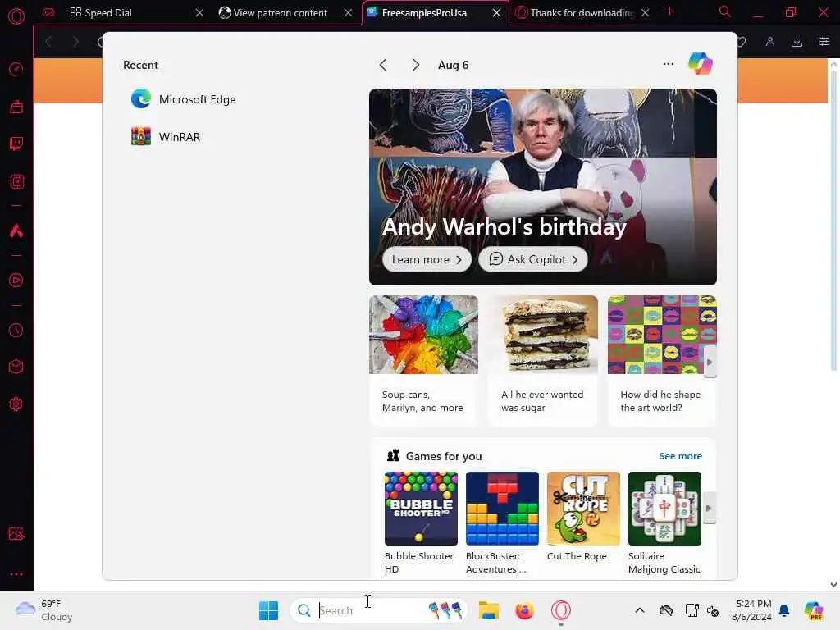
Task: Open the Opera GX main menu logo
Action: pos(16,16)
